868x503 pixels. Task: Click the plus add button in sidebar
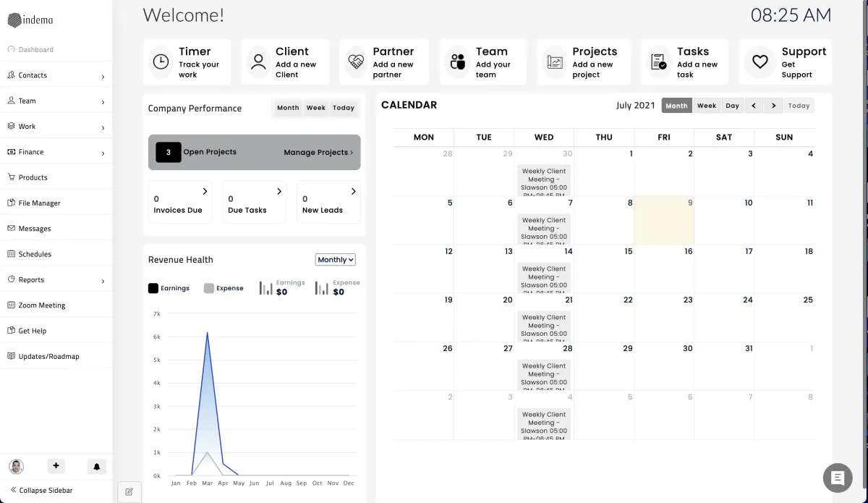56,466
